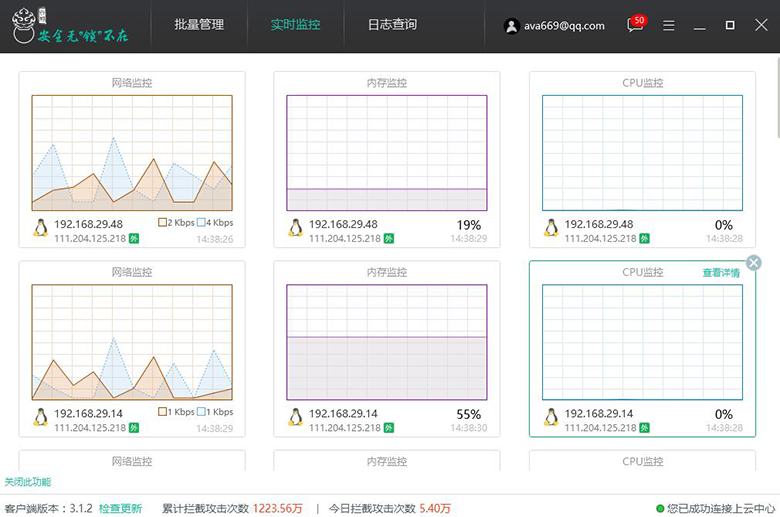
Task: Click 您已成功连接上云中心 status text
Action: [x=721, y=509]
